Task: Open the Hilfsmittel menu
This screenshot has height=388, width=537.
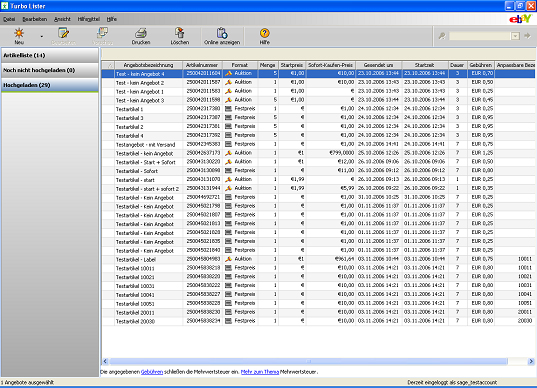Action: click(89, 19)
